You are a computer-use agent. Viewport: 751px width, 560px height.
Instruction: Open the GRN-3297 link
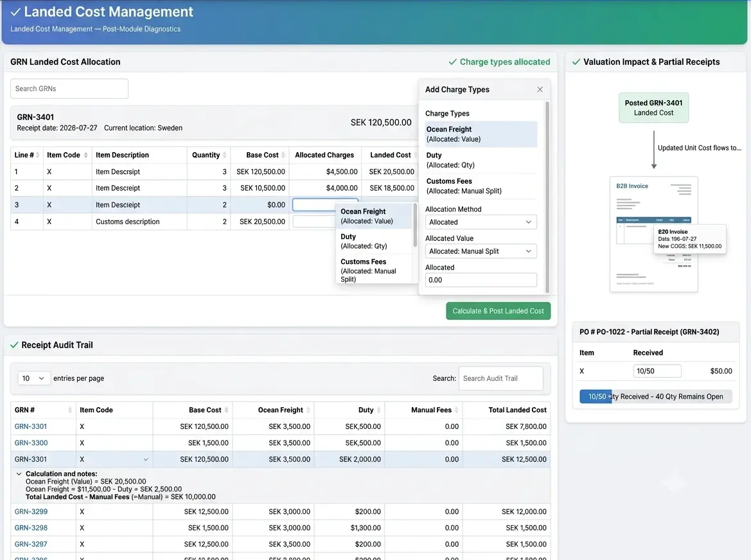[31, 544]
